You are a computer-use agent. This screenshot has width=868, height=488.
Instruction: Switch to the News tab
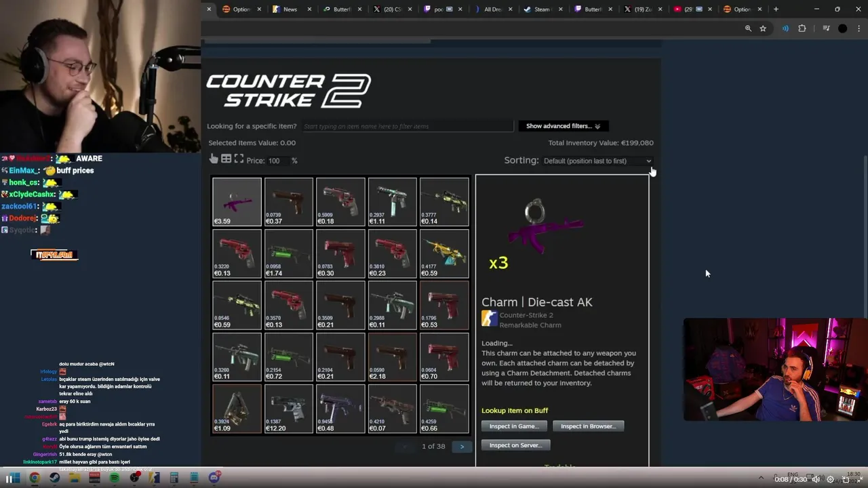point(290,9)
